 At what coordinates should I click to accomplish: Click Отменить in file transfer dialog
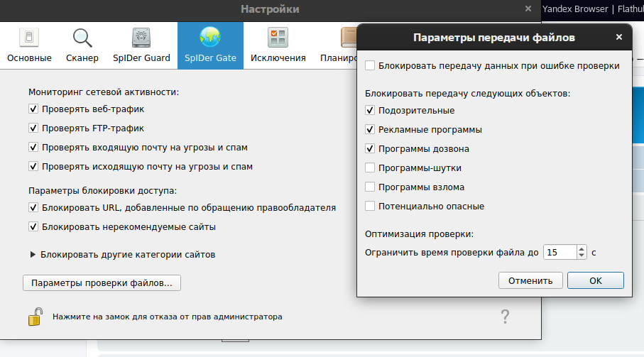pos(530,280)
